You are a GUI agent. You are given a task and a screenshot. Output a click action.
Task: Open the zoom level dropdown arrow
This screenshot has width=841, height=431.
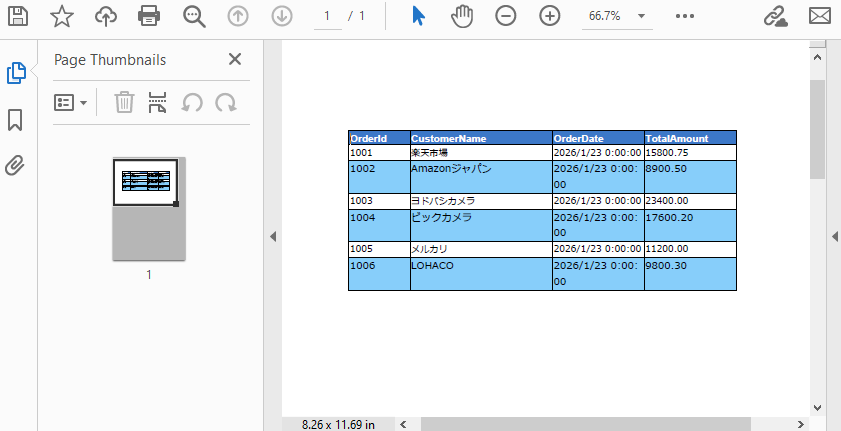pos(641,16)
